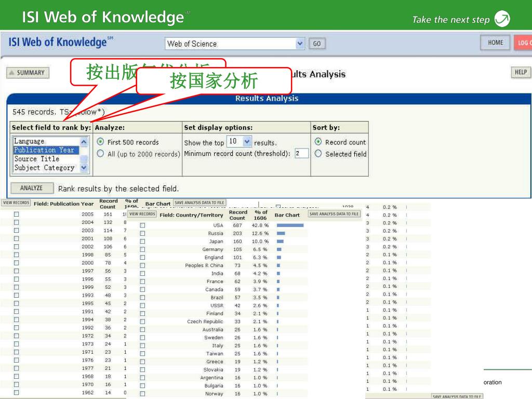Click the field list scroll up arrow
The width and height of the screenshot is (532, 399).
coord(84,141)
